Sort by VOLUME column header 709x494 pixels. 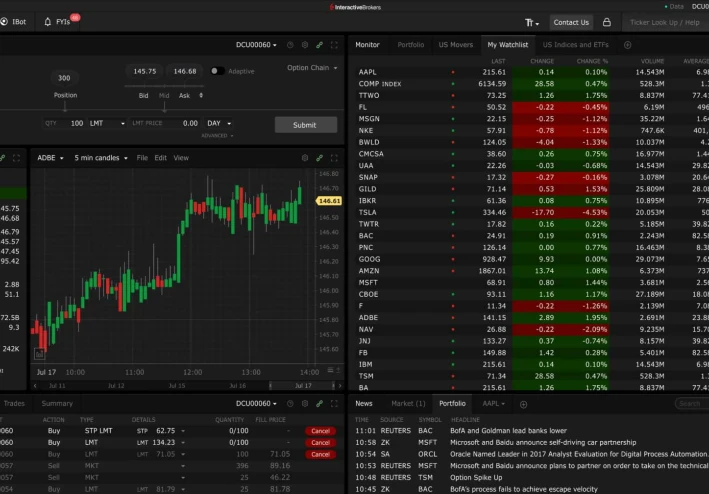[x=652, y=61]
